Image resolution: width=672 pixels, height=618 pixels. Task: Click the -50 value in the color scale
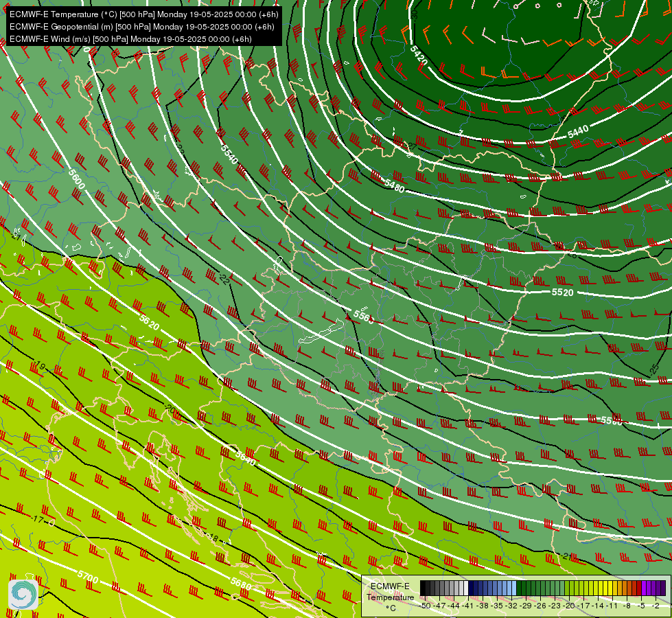tap(425, 606)
